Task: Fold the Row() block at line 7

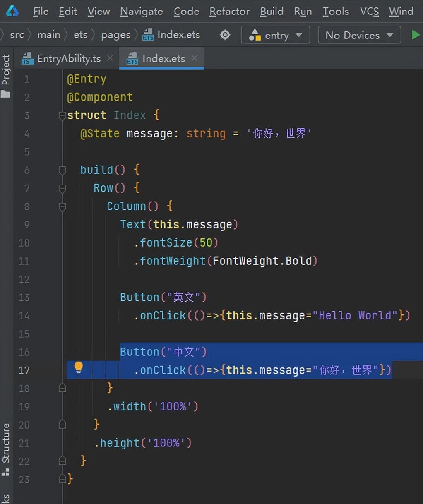Action: [62, 188]
